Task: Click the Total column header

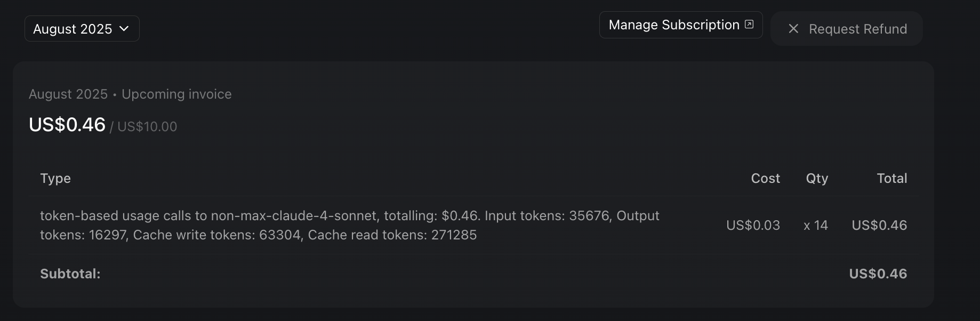Action: click(891, 179)
